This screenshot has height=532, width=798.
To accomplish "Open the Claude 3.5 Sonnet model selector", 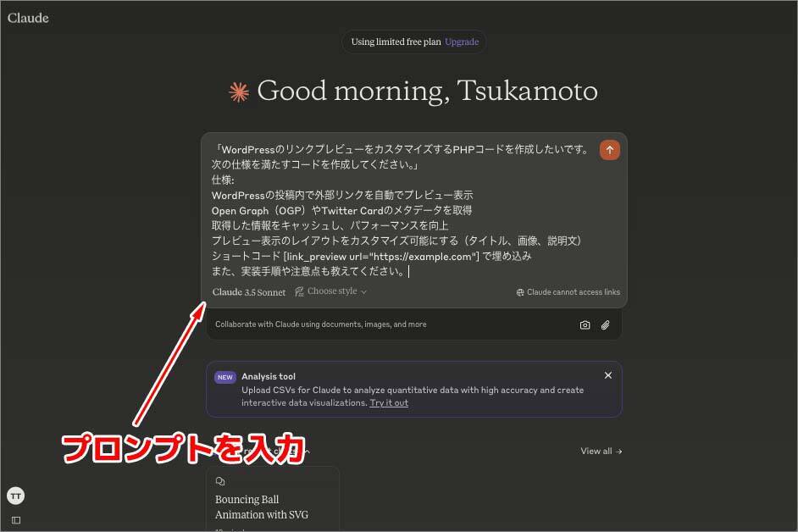I will [x=248, y=292].
